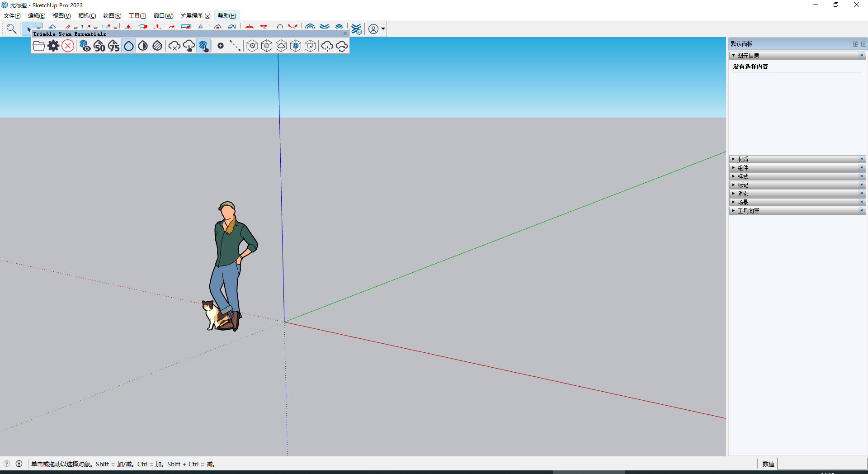
Task: Close the Trimble Scan Essentials toolbar
Action: 345,33
